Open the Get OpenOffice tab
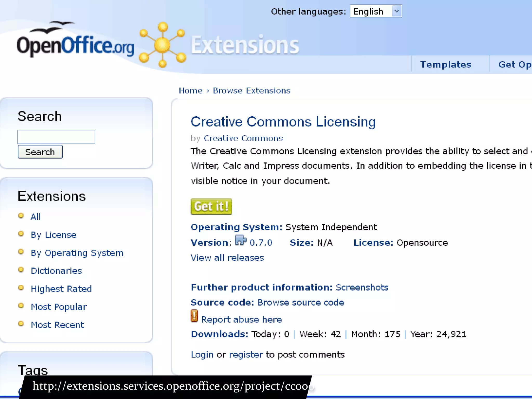Viewport: 532px width, 399px height. 515,64
